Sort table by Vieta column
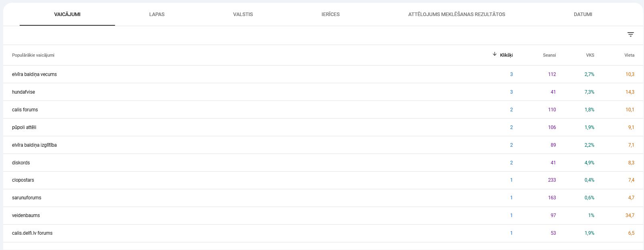The image size is (644, 250). [x=629, y=55]
